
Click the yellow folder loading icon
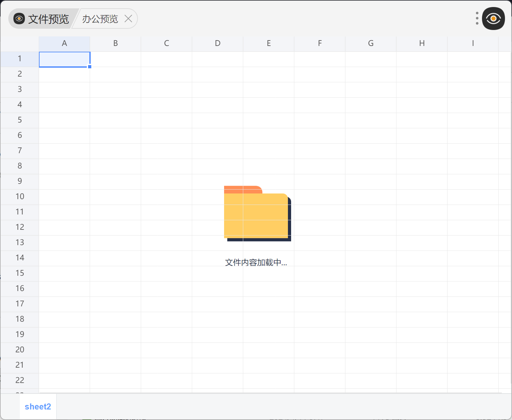257,214
